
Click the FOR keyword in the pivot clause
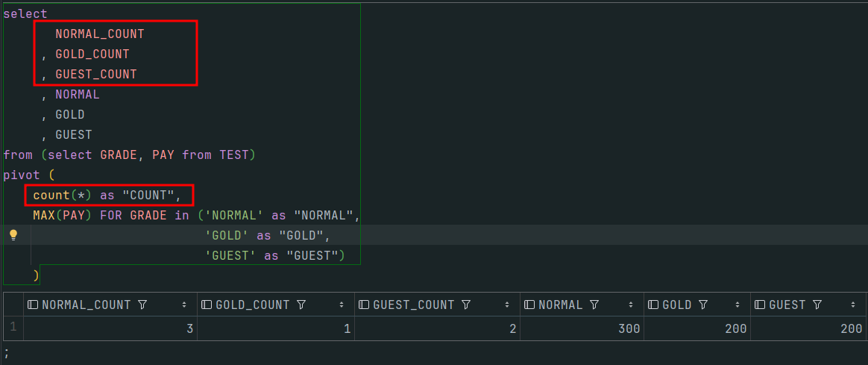111,216
